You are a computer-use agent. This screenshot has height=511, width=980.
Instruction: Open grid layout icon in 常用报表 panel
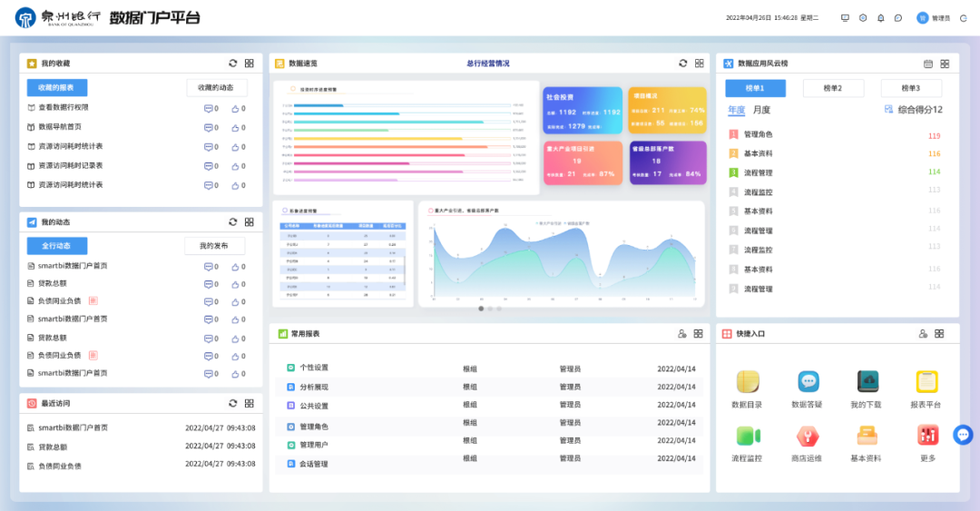(698, 334)
